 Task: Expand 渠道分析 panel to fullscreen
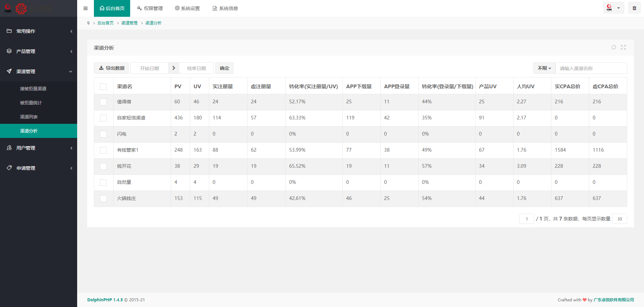623,47
